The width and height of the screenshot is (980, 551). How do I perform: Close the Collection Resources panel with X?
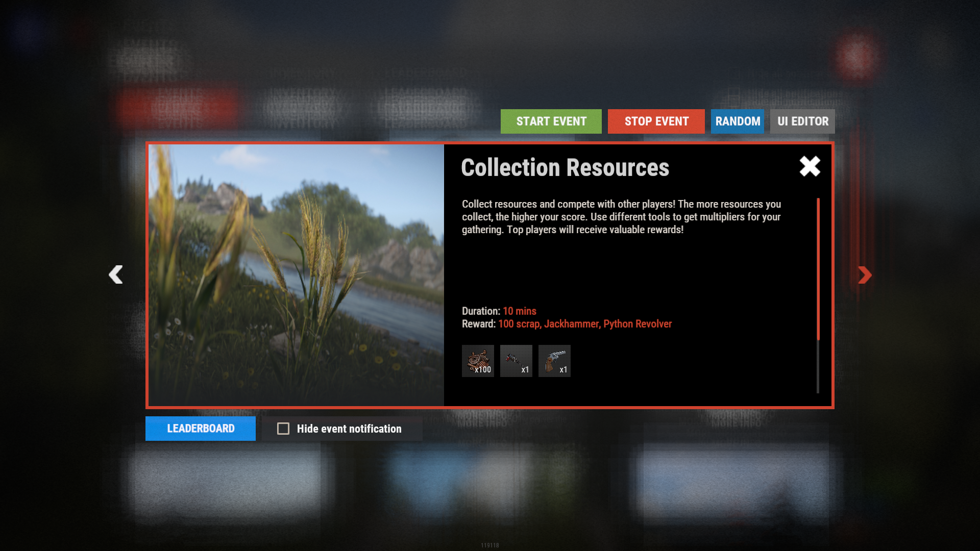(x=810, y=166)
